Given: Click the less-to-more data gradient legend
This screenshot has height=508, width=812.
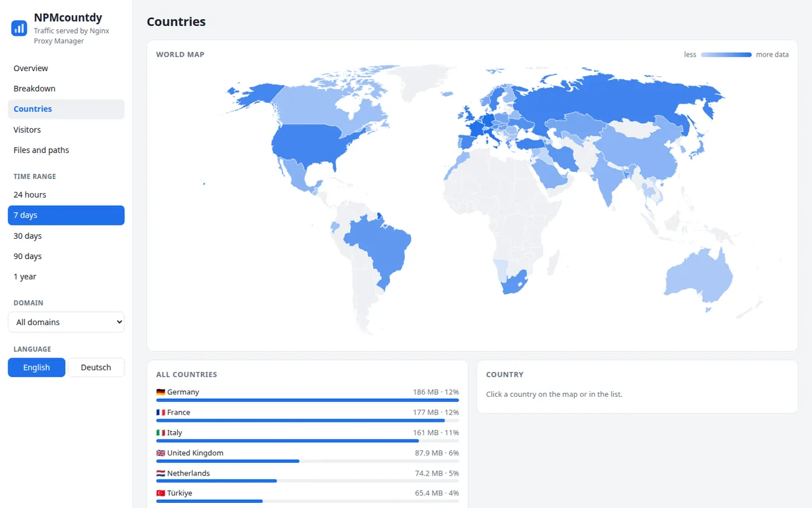Looking at the screenshot, I should click(x=726, y=55).
